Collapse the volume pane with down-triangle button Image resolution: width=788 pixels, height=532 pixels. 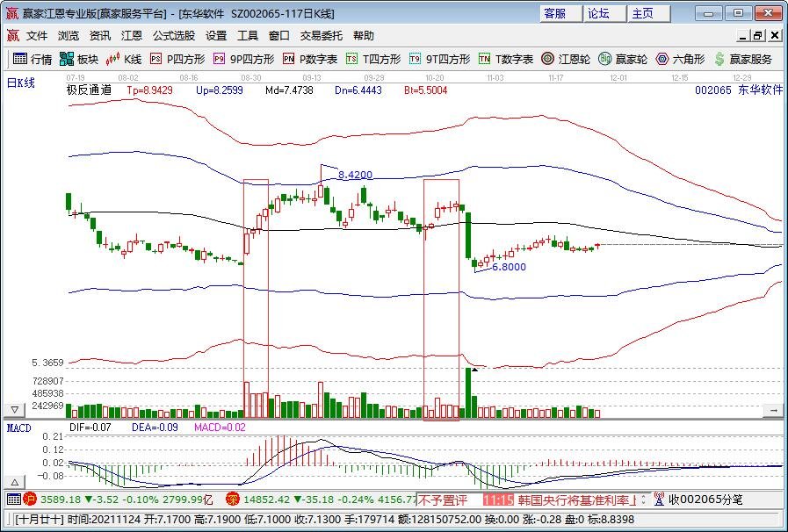pyautogui.click(x=15, y=410)
